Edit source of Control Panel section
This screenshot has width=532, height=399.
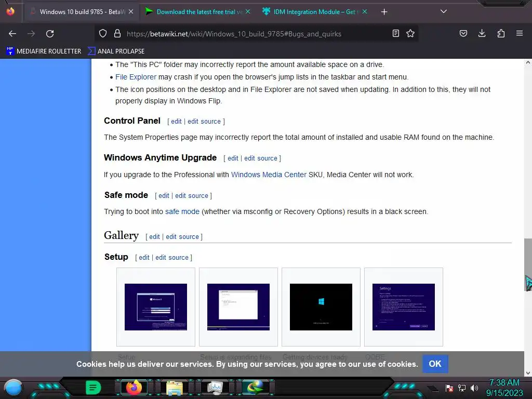[204, 122]
